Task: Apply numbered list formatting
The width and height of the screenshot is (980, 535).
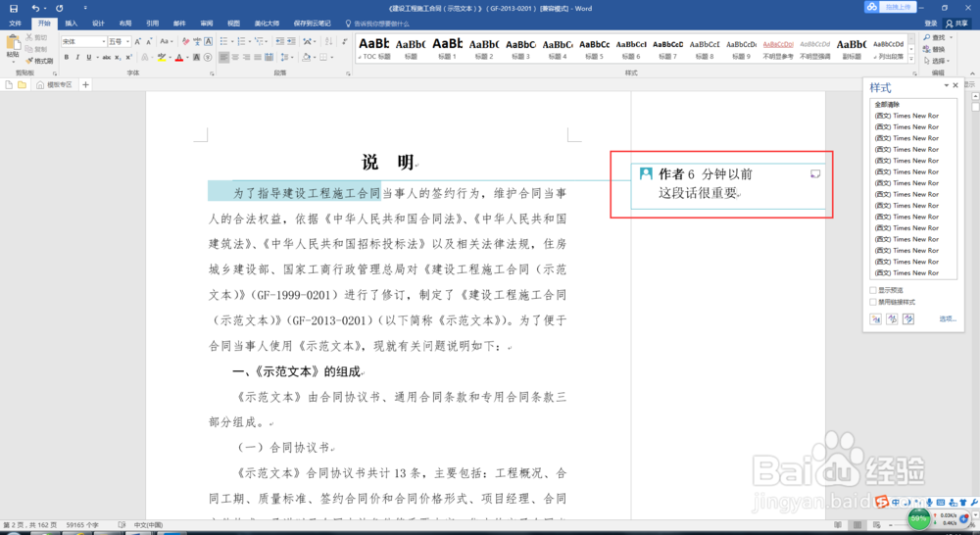Action: pyautogui.click(x=241, y=41)
